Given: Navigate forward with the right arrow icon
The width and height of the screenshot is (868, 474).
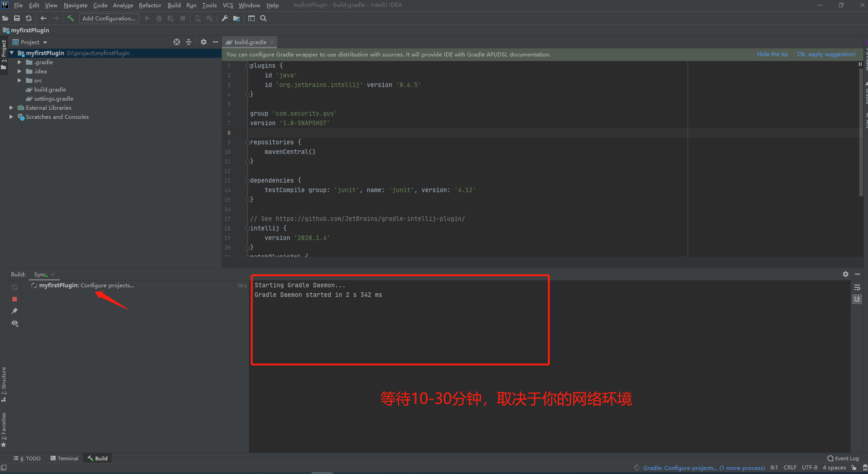Looking at the screenshot, I should pyautogui.click(x=56, y=18).
